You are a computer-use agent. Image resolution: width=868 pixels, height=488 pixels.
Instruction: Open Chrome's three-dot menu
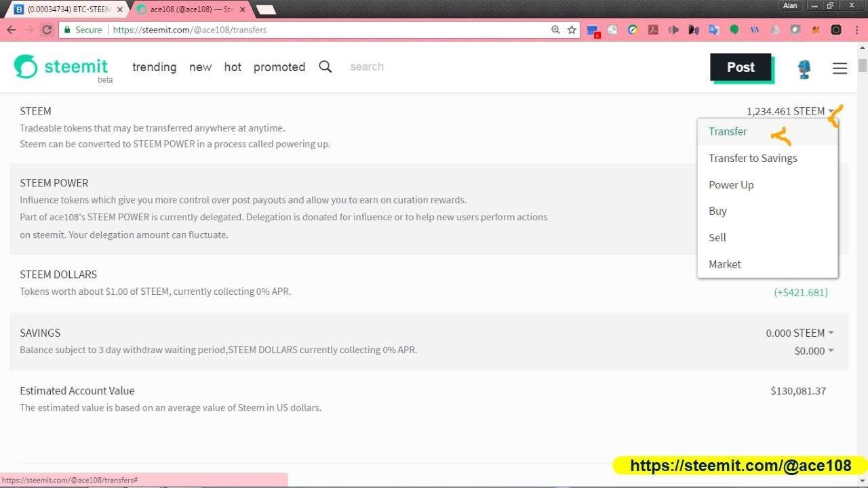[x=856, y=30]
